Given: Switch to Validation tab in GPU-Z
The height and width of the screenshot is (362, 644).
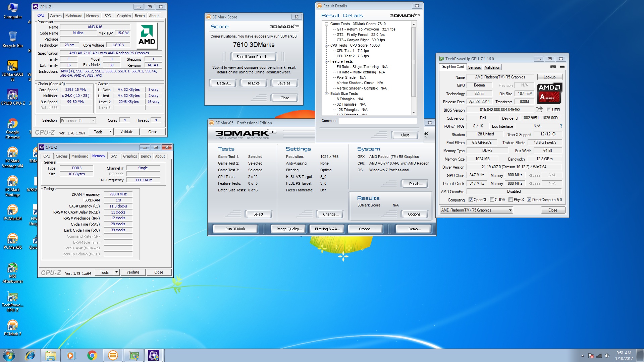Looking at the screenshot, I should [x=492, y=67].
